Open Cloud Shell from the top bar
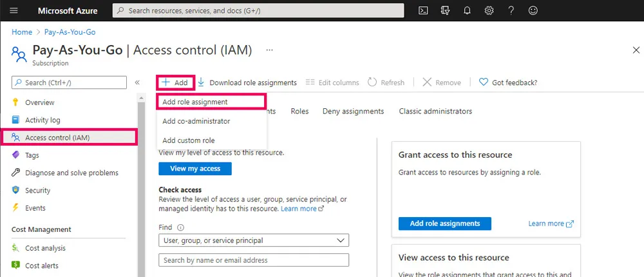This screenshot has height=277, width=644. point(423,11)
